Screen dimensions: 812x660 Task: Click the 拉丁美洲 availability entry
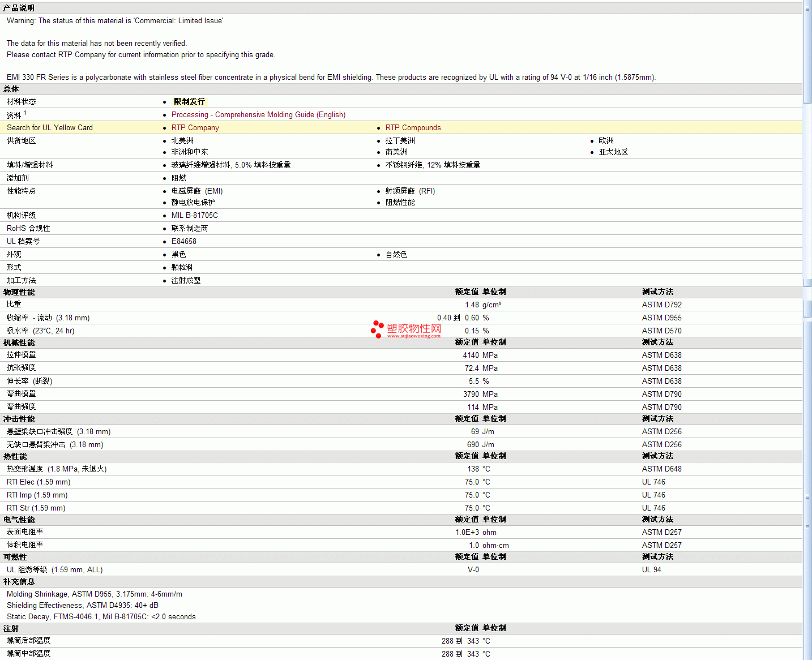[400, 140]
